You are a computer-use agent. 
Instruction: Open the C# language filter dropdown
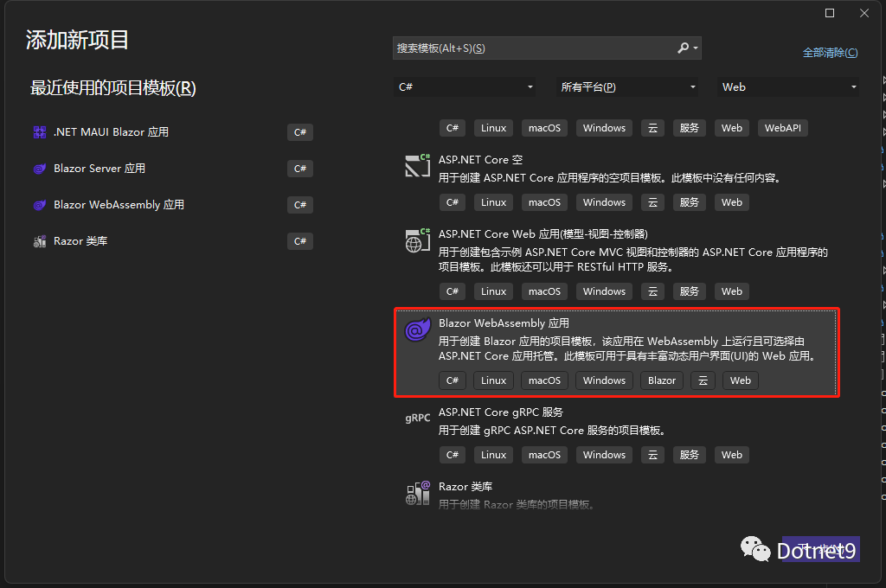pyautogui.click(x=465, y=87)
